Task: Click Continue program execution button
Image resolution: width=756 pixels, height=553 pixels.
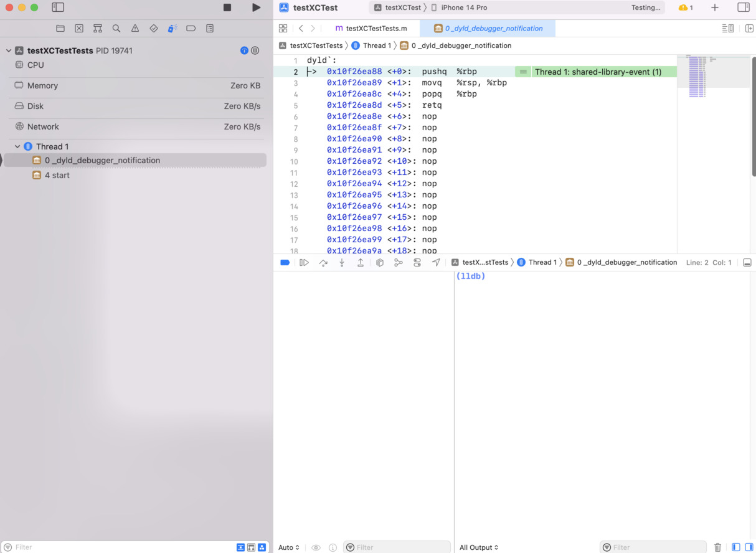Action: pyautogui.click(x=304, y=262)
